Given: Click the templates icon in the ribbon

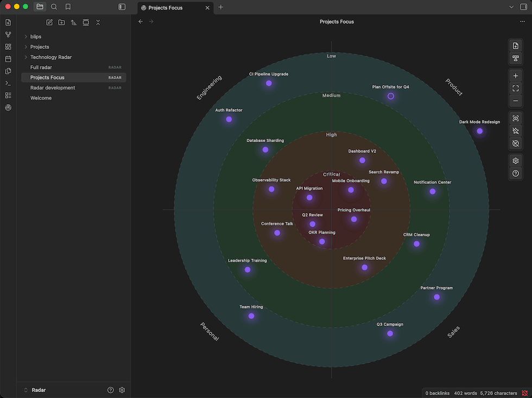Looking at the screenshot, I should click(8, 71).
